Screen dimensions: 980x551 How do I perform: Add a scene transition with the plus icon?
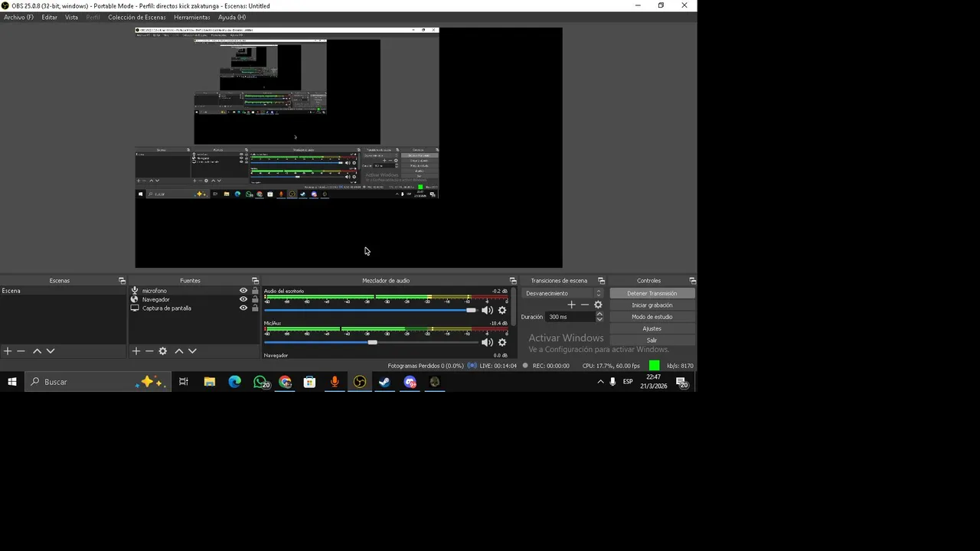pyautogui.click(x=571, y=305)
